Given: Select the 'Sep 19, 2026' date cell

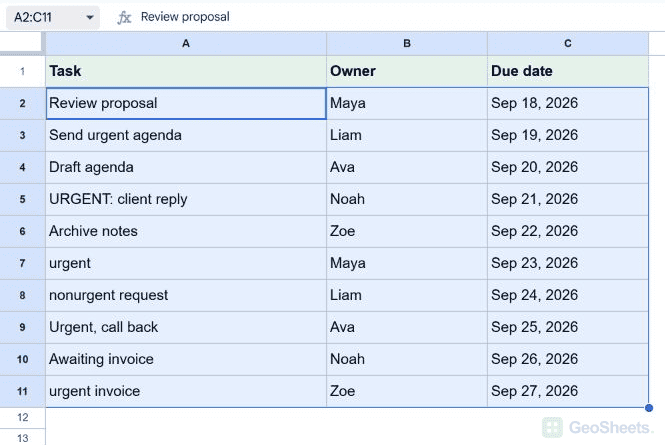Looking at the screenshot, I should 568,135.
